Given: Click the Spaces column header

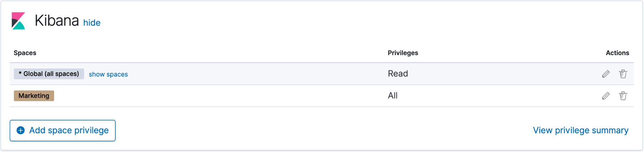Looking at the screenshot, I should pyautogui.click(x=25, y=53).
